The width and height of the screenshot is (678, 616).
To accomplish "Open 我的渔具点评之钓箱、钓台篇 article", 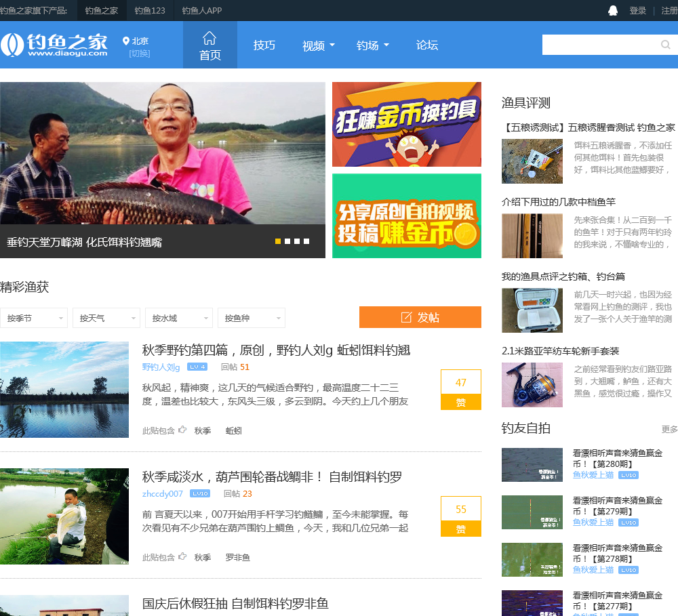I will 563,276.
